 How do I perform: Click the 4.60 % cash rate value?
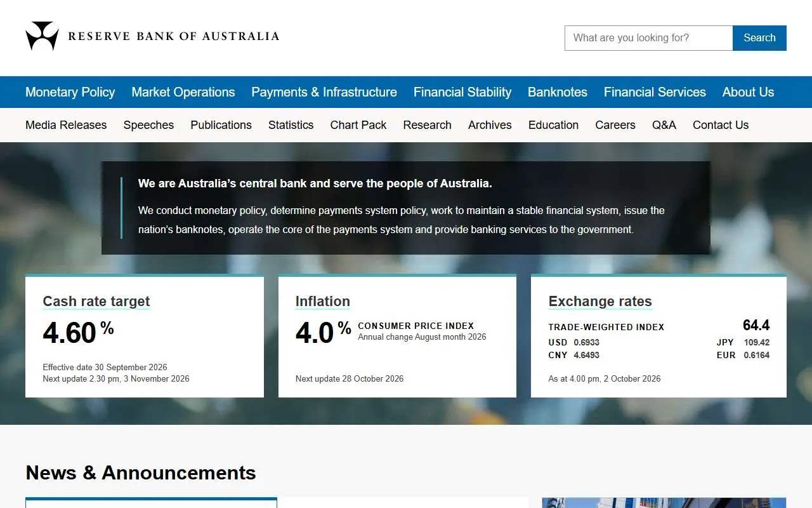[78, 332]
